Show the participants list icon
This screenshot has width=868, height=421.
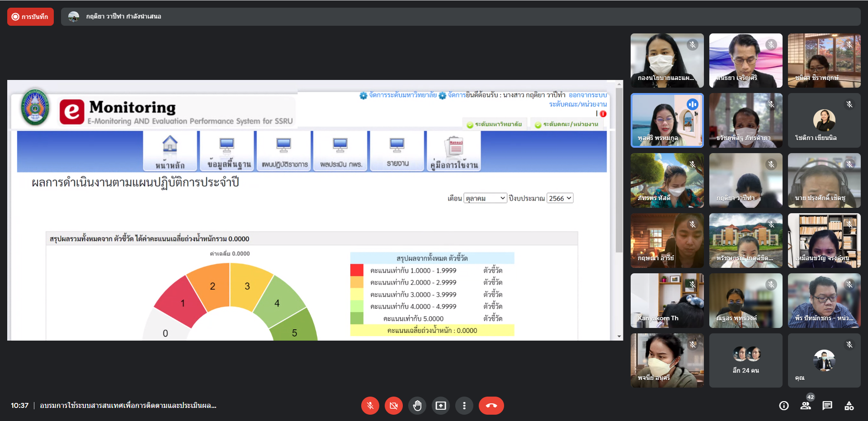pos(806,406)
